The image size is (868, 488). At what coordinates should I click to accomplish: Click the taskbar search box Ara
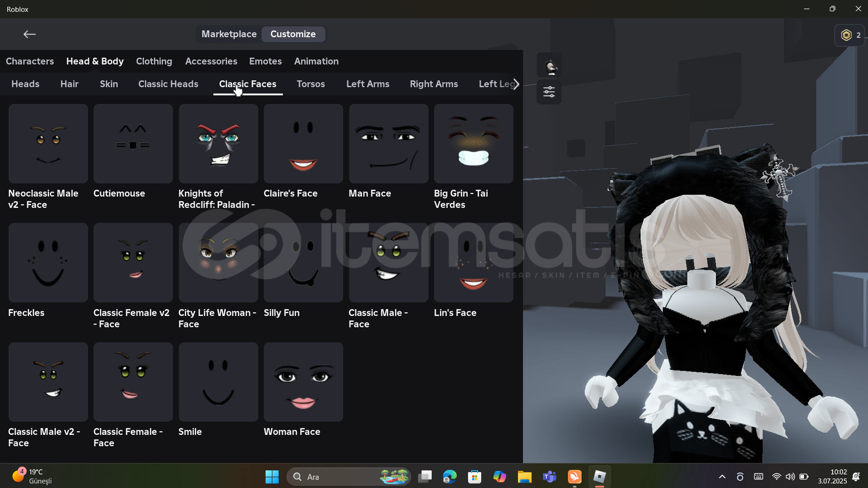click(x=349, y=477)
